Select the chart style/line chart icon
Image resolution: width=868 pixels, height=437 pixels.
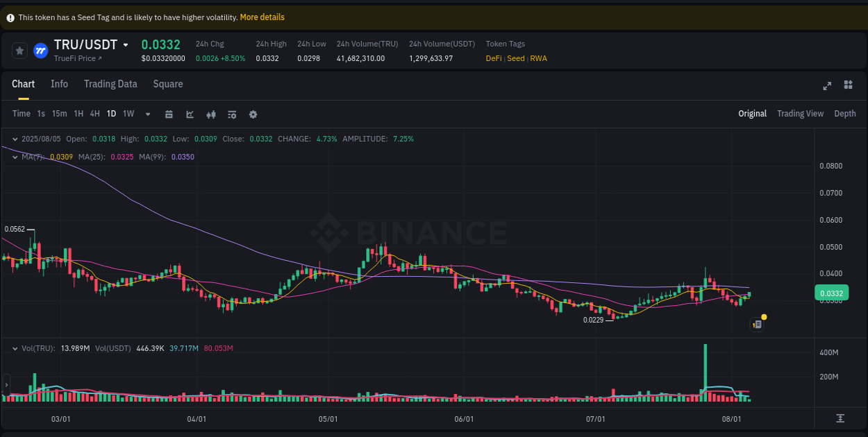pos(190,114)
